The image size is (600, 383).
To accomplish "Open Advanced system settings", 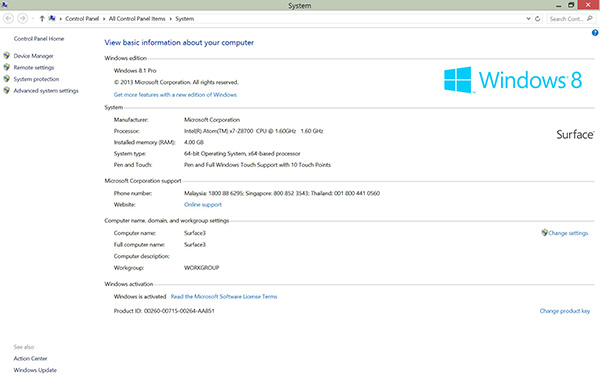I will (x=46, y=91).
